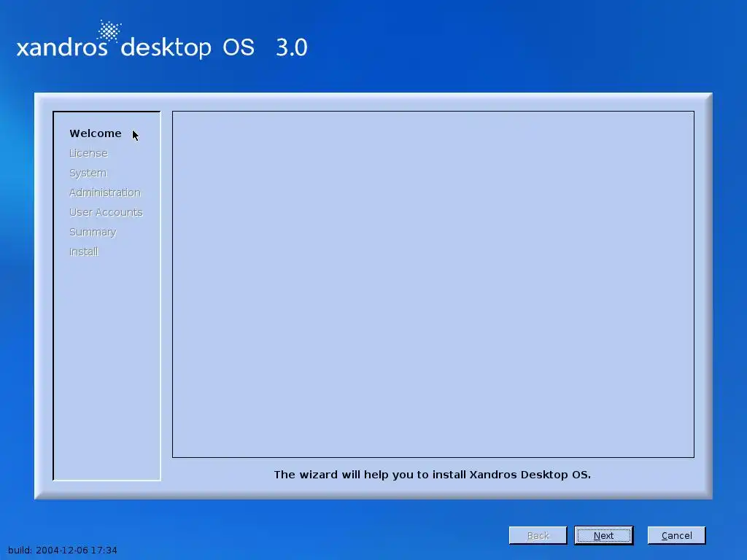Select the License step in the sidebar
Screen dimensions: 747x560
[x=88, y=153]
